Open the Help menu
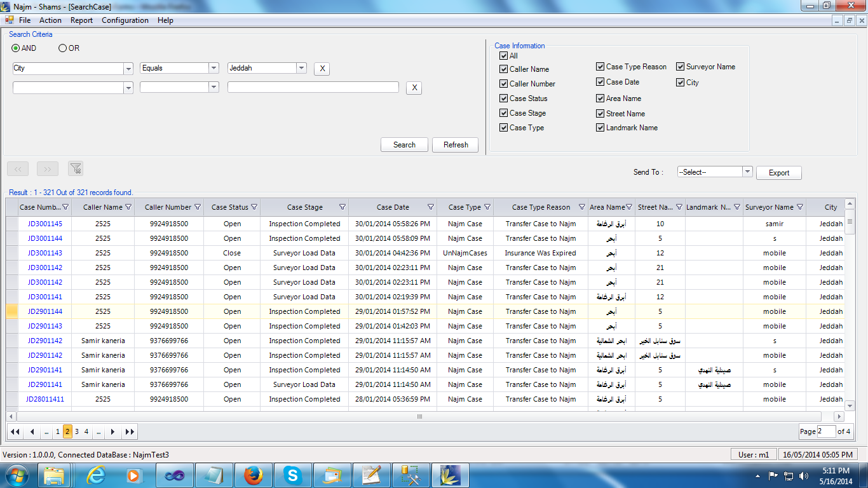Image resolution: width=868 pixels, height=488 pixels. click(x=165, y=20)
